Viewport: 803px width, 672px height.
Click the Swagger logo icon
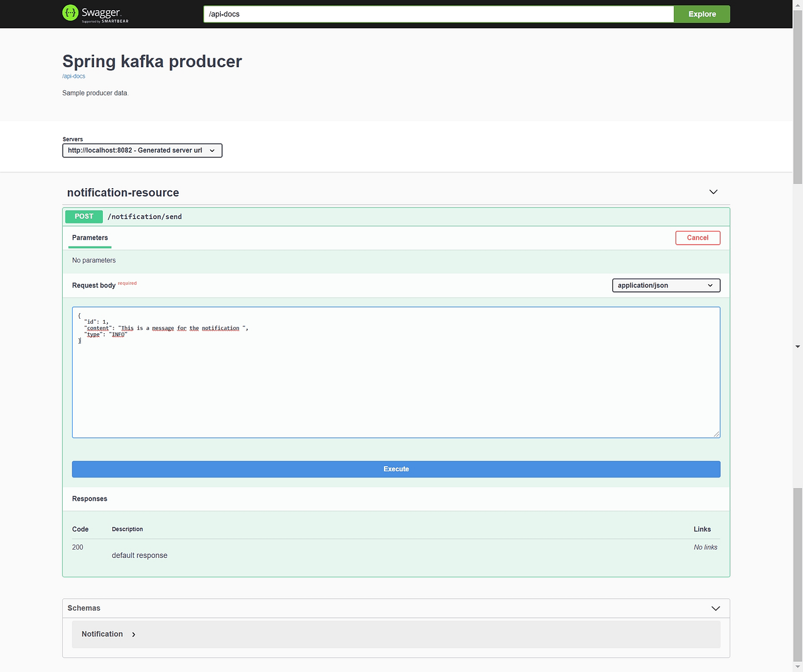(x=70, y=13)
